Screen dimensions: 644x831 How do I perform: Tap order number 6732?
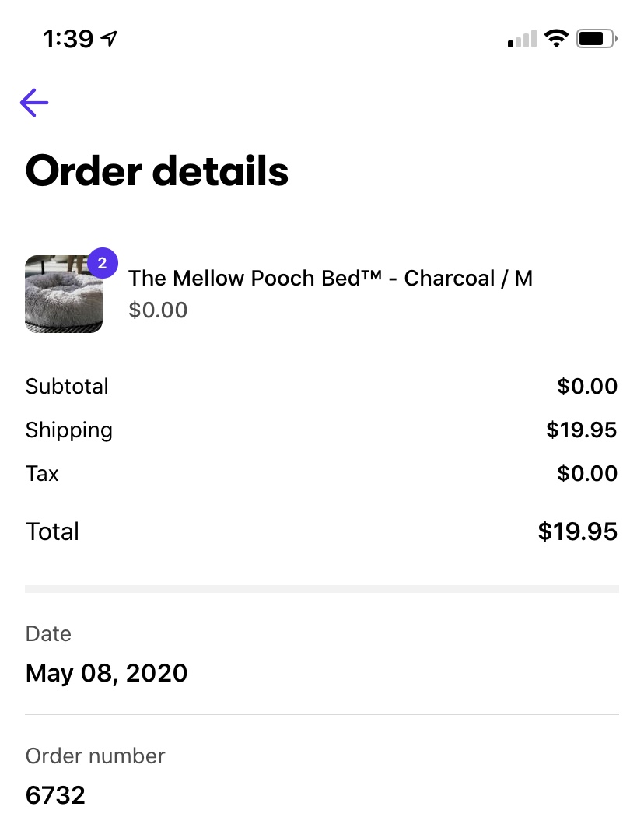coord(55,795)
